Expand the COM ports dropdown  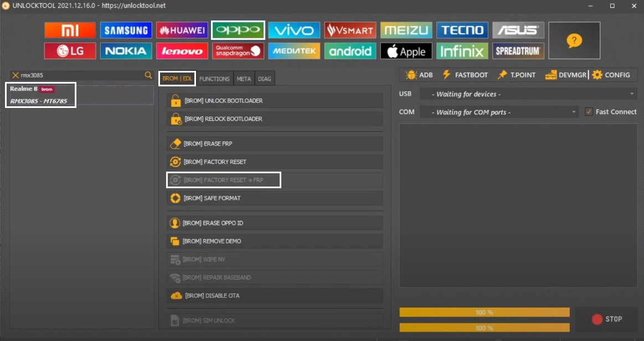[x=499, y=112]
